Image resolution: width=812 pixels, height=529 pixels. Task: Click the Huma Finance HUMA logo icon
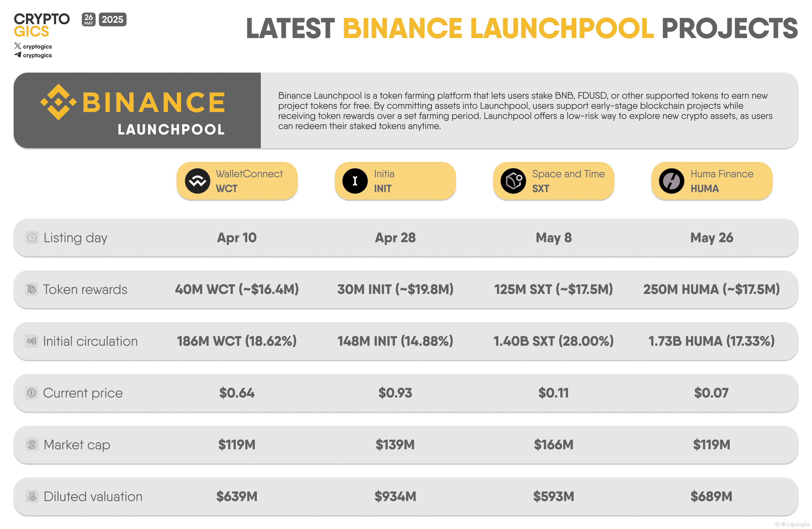click(671, 181)
